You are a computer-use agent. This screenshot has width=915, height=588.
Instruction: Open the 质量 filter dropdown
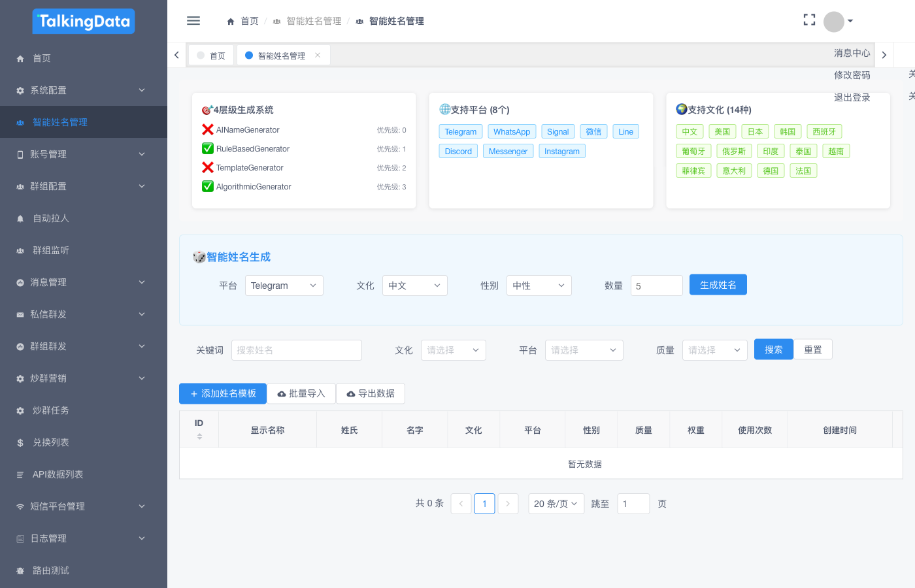click(x=714, y=350)
